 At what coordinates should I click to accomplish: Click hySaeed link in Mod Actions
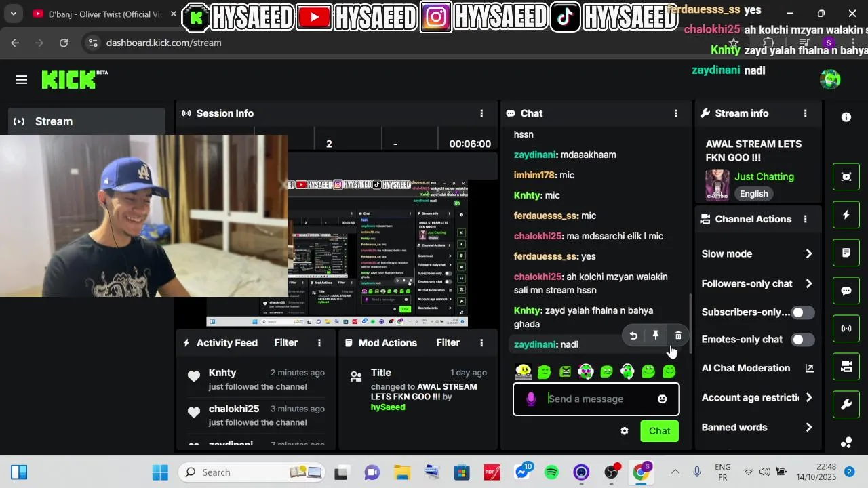(388, 407)
